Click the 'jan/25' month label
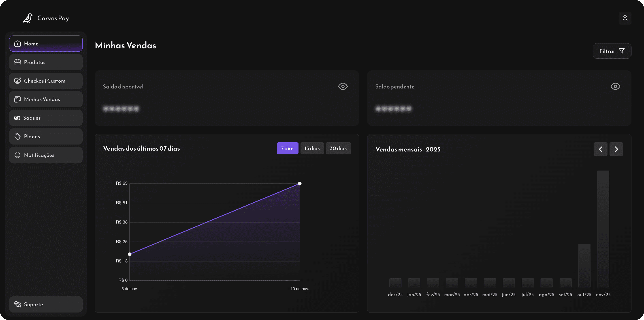This screenshot has width=644, height=320. [x=414, y=295]
